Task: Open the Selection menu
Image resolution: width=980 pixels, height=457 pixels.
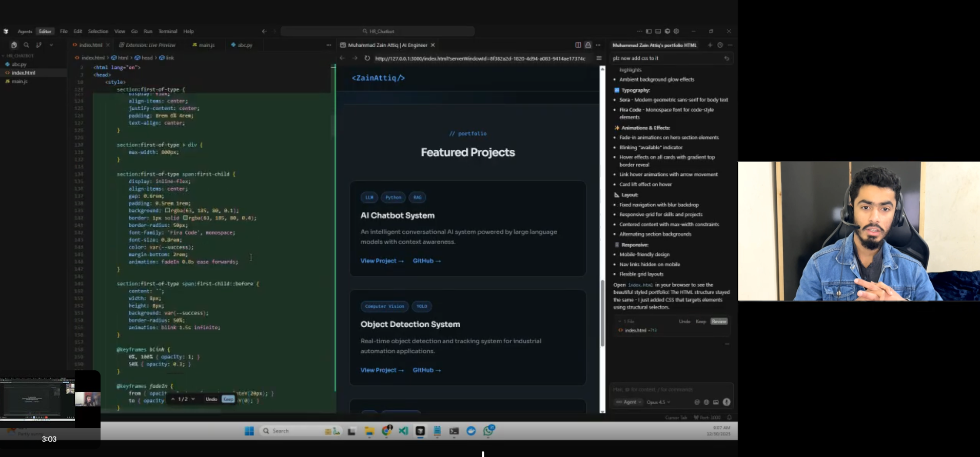Action: click(98, 31)
